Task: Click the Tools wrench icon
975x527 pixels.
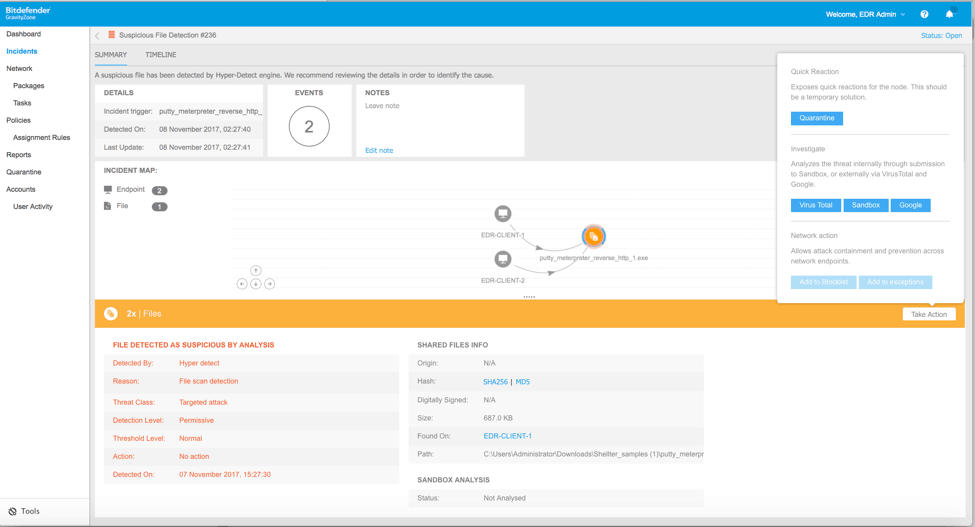Action: [x=12, y=511]
